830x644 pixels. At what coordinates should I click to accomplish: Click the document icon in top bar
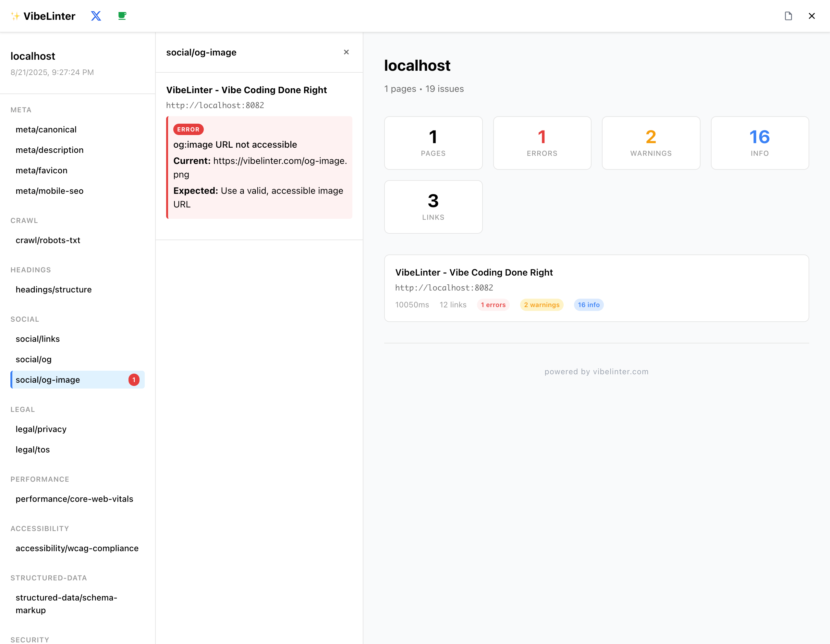click(788, 16)
